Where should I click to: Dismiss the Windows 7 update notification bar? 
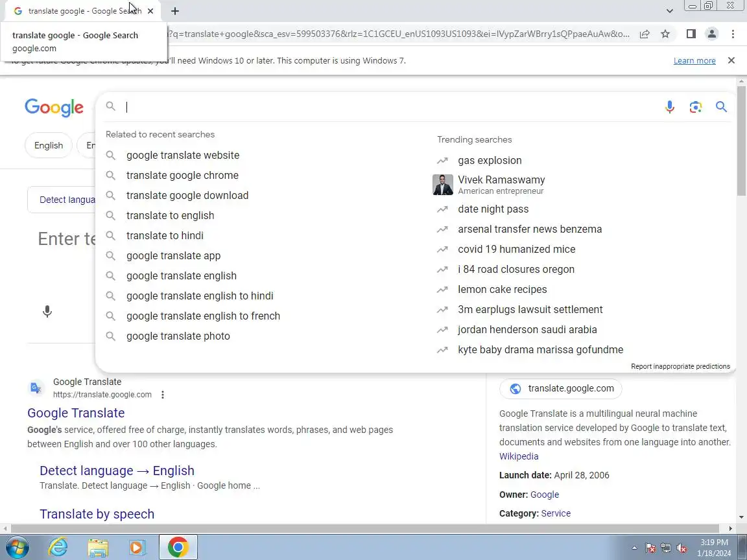(x=731, y=60)
